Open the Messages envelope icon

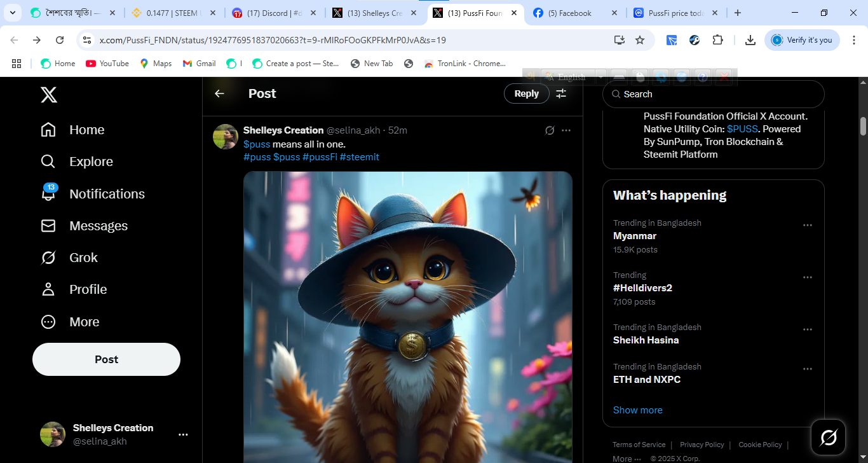tap(48, 226)
